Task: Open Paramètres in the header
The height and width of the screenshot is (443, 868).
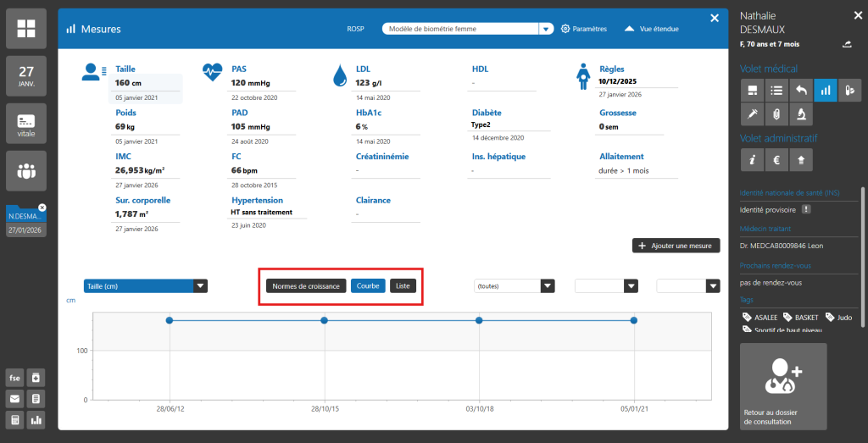Action: pyautogui.click(x=583, y=29)
